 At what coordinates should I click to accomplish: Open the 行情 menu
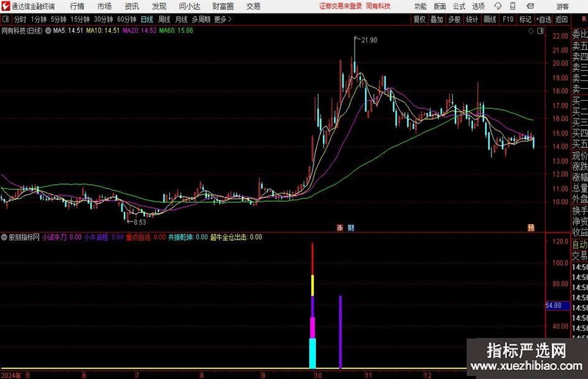click(x=77, y=6)
